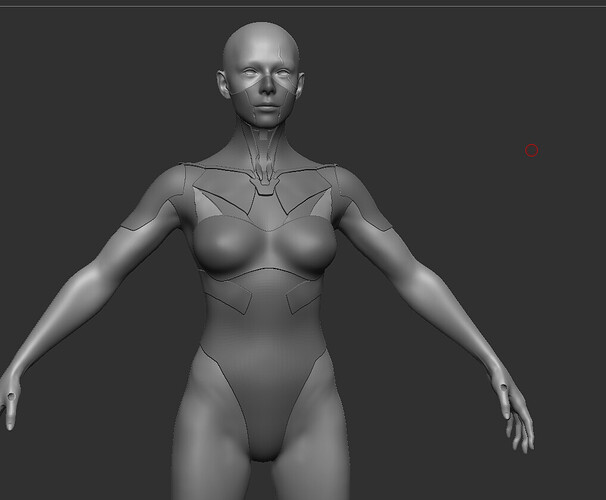606x500 pixels.
Task: Click the model's forehead
Action: coord(262,50)
